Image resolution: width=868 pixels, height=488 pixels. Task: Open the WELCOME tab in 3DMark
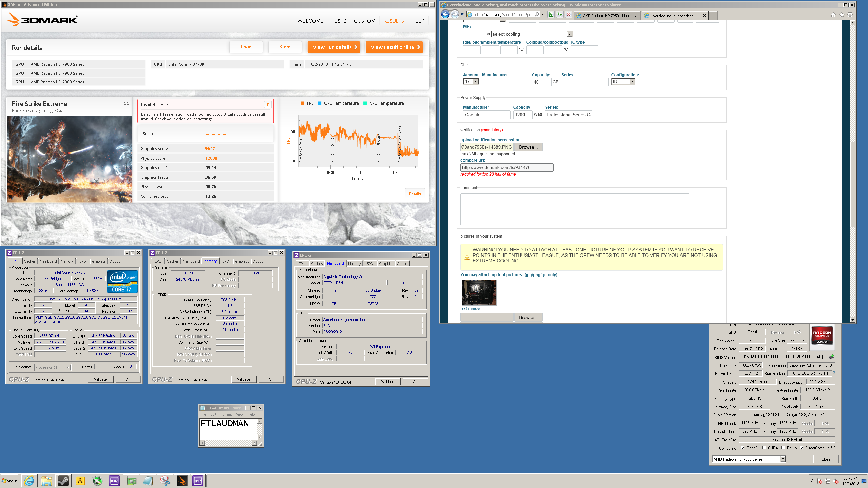coord(310,21)
